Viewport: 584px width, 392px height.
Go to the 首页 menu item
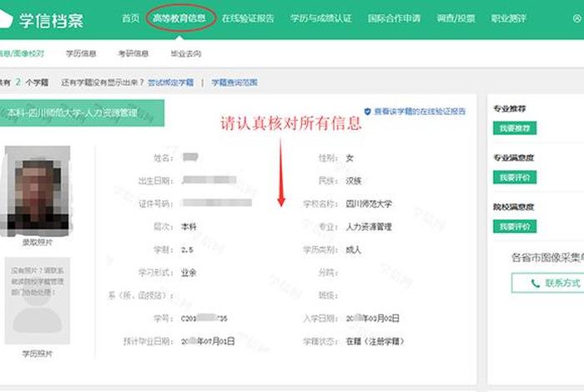[x=130, y=18]
